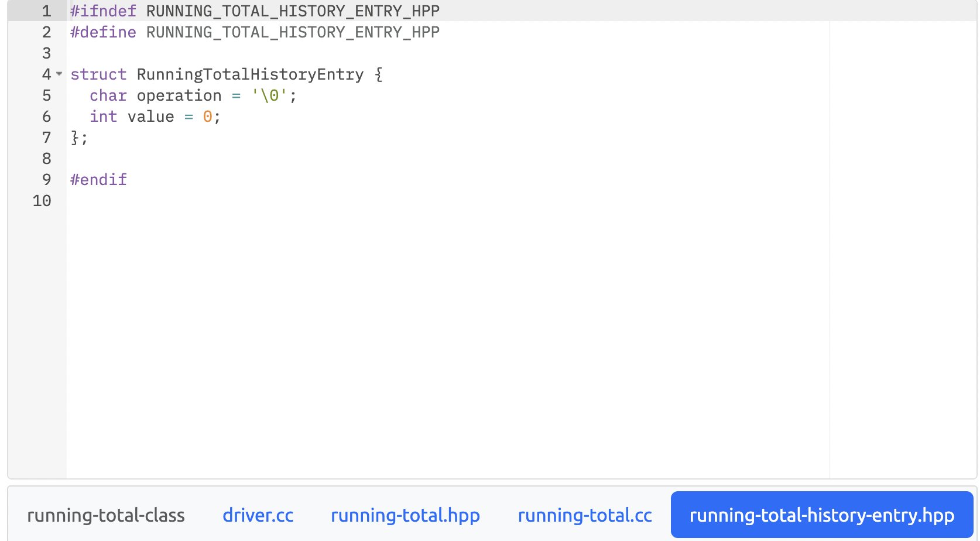Click the char keyword on line 5
The height and width of the screenshot is (541, 980).
[108, 95]
